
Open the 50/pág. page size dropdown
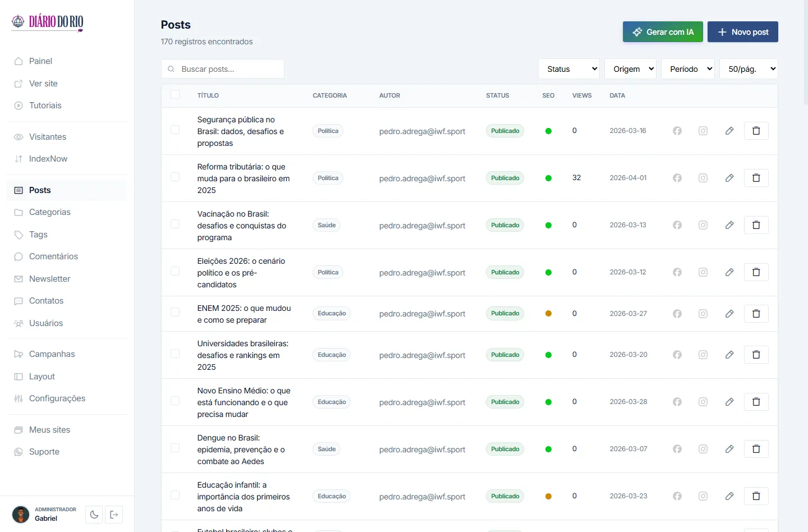click(749, 69)
